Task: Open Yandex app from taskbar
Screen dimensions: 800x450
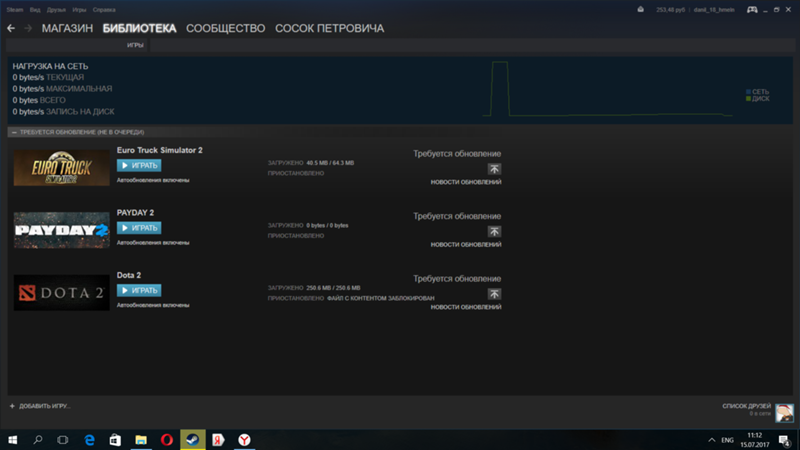Action: pos(218,440)
